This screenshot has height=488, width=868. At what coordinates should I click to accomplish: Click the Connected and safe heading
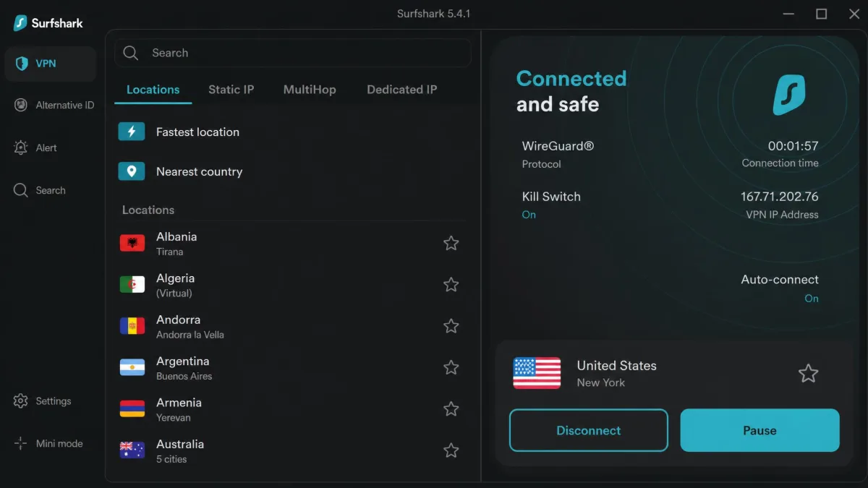571,91
